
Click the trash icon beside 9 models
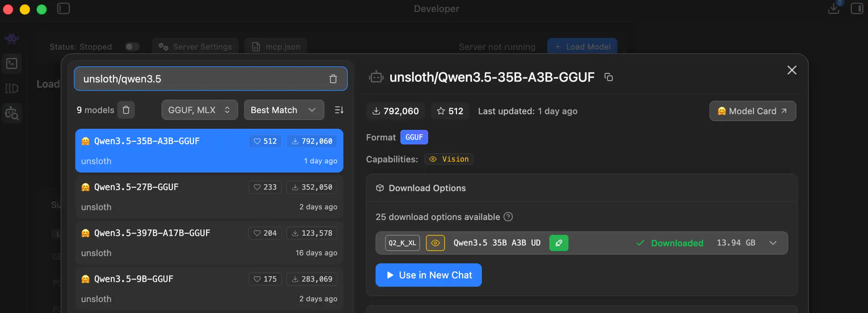point(126,110)
